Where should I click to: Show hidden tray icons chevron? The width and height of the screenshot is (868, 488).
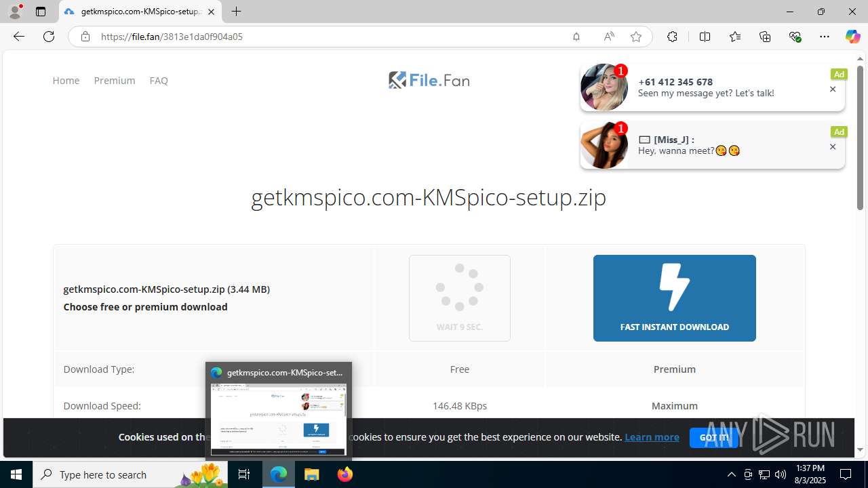pos(731,474)
